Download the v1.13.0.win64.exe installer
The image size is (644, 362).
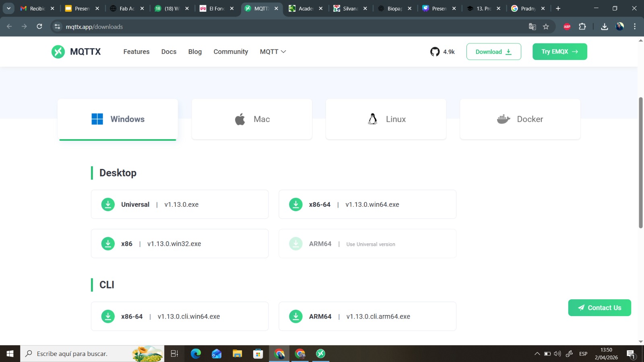tap(367, 204)
